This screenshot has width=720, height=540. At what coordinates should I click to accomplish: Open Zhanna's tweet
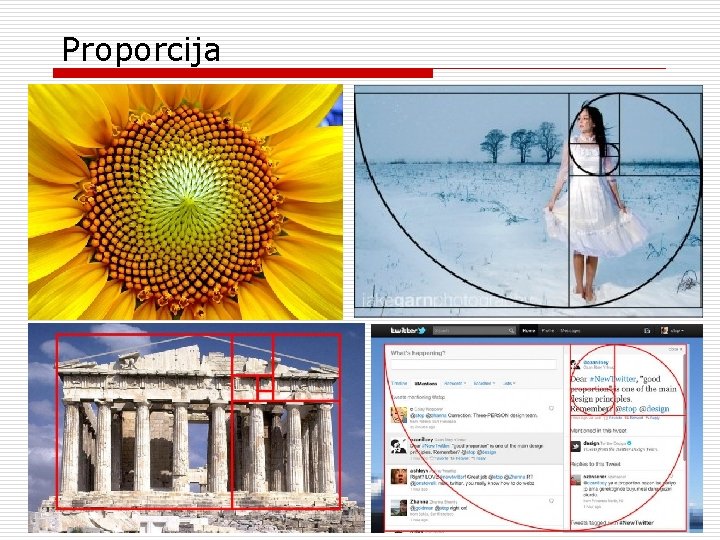[474, 510]
